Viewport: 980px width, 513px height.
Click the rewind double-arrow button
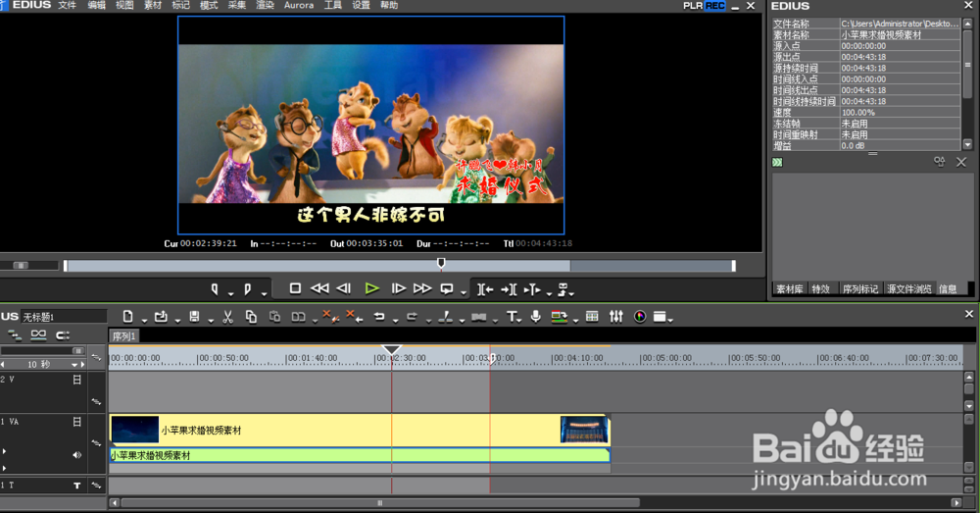point(319,288)
